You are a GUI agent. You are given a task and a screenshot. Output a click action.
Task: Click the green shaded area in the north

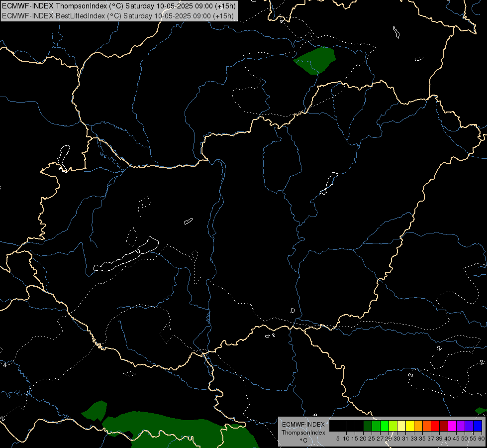pos(317,60)
